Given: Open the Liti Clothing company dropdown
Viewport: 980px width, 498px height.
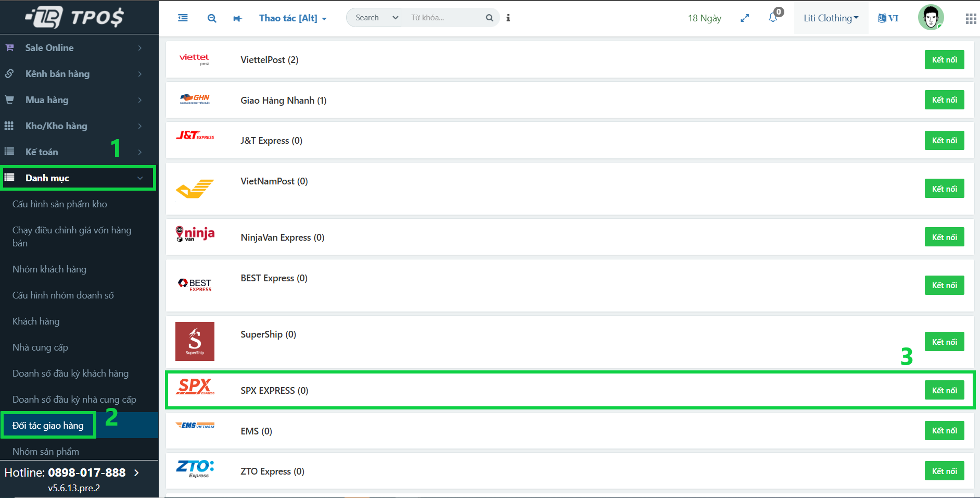Looking at the screenshot, I should [x=831, y=18].
